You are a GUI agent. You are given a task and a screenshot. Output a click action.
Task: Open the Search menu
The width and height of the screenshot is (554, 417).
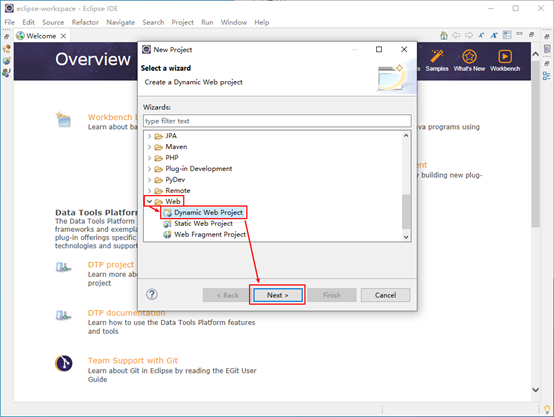[x=153, y=22]
